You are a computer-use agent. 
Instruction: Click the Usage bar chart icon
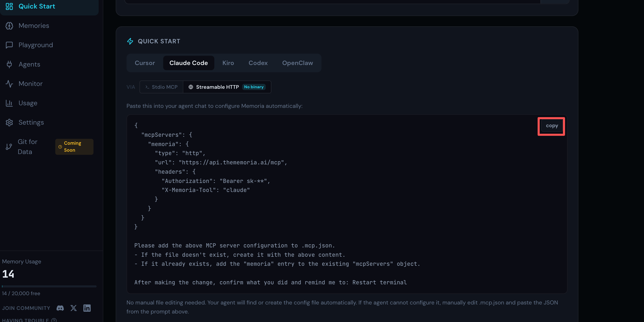tap(9, 103)
